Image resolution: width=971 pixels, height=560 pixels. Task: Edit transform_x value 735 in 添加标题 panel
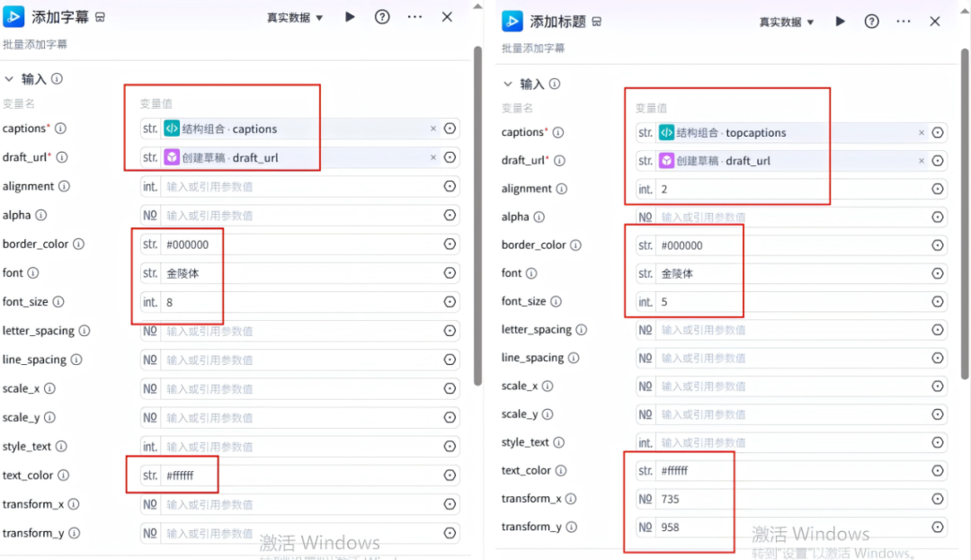point(791,499)
